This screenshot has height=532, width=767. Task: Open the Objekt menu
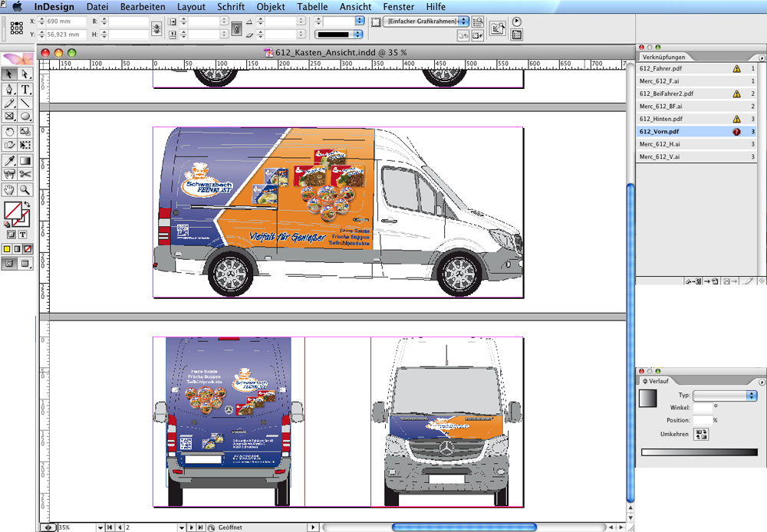[x=271, y=7]
